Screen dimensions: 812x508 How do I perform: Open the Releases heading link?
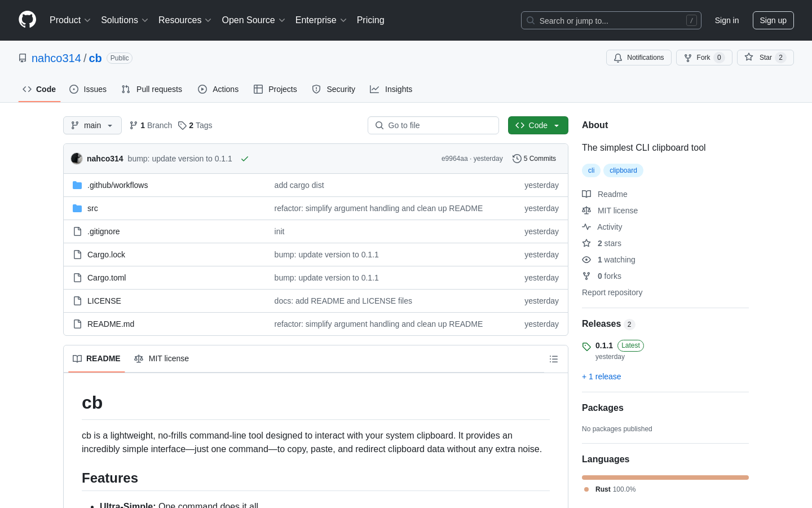[x=608, y=324]
